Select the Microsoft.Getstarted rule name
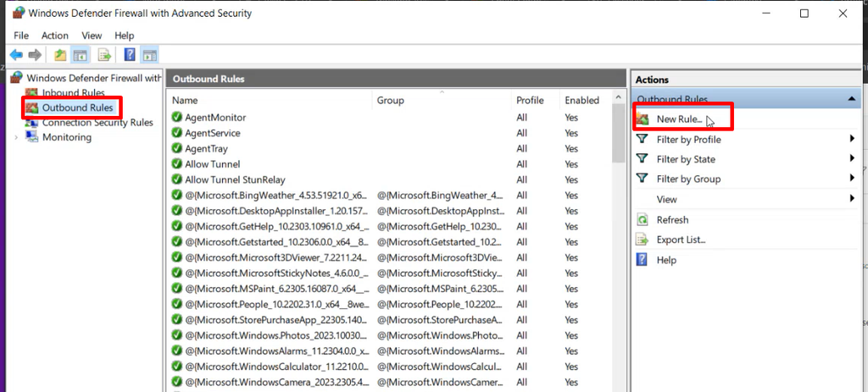Viewport: 868px width, 392px height. click(277, 241)
